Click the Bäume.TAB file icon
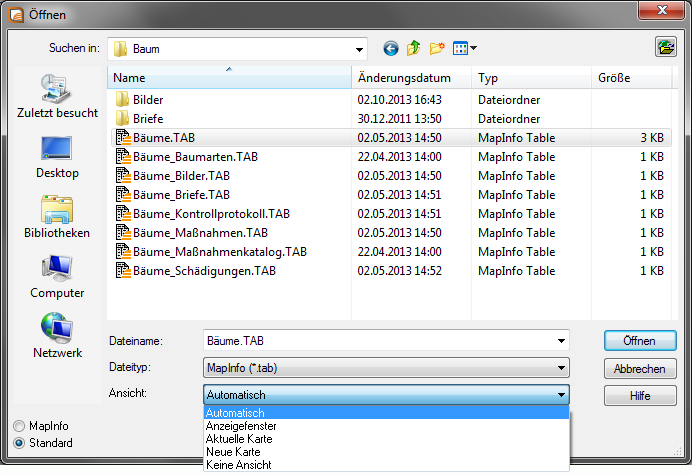 click(123, 137)
